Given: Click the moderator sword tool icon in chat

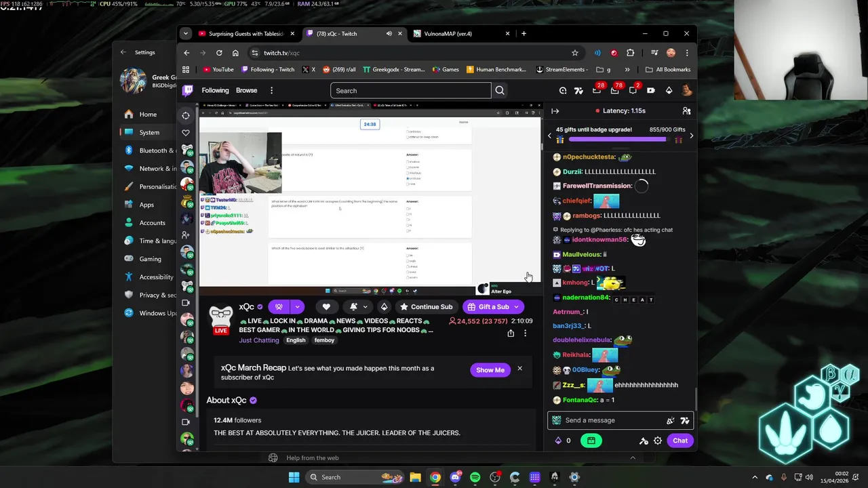Looking at the screenshot, I should pos(644,441).
